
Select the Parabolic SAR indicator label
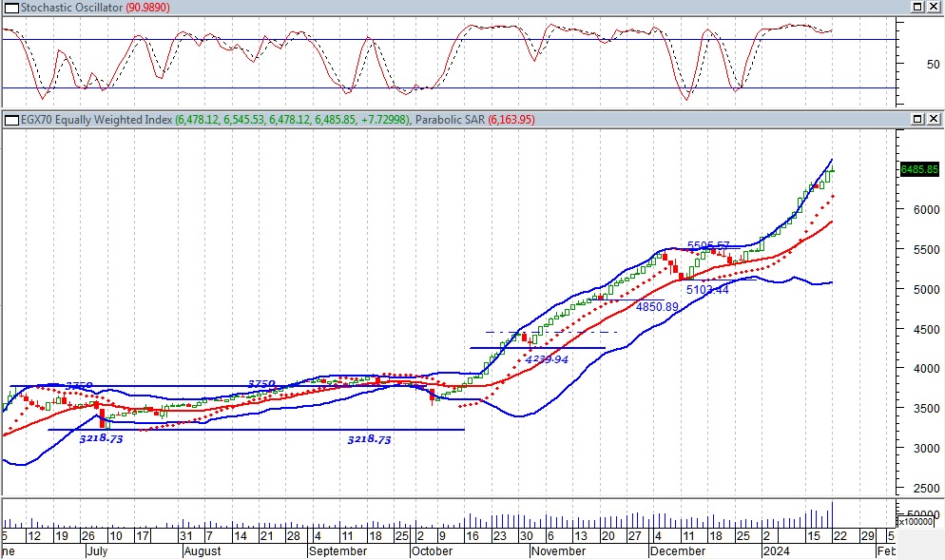pyautogui.click(x=450, y=120)
